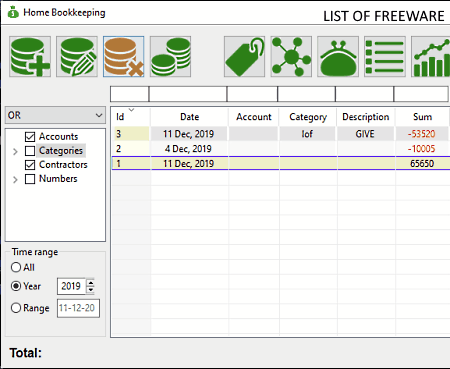
Task: Click the Sum filter box
Action: tap(421, 94)
